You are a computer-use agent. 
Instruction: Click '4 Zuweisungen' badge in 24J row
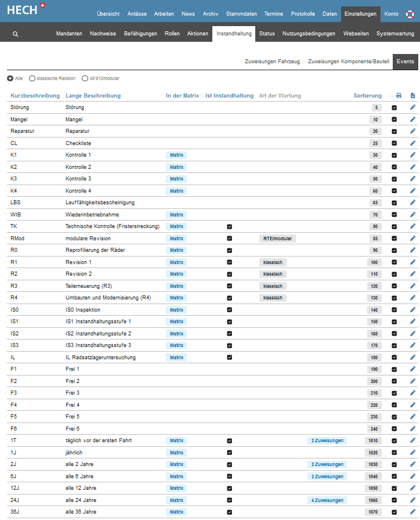pos(327,500)
